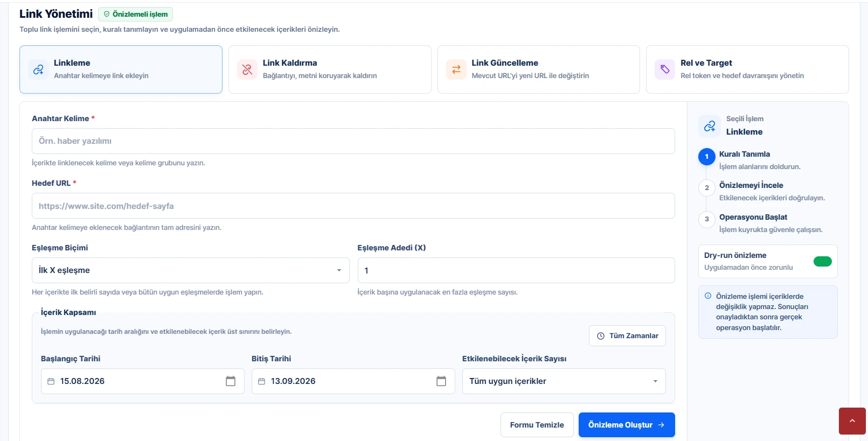This screenshot has height=441, width=868.
Task: Click the Linkleme card icon
Action: click(x=38, y=69)
